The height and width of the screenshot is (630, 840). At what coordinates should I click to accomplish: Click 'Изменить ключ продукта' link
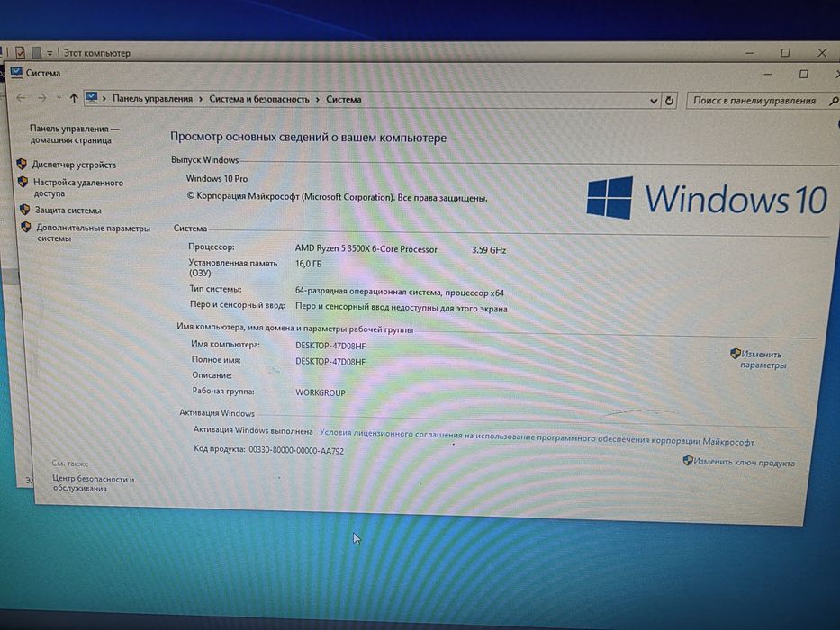coord(744,463)
